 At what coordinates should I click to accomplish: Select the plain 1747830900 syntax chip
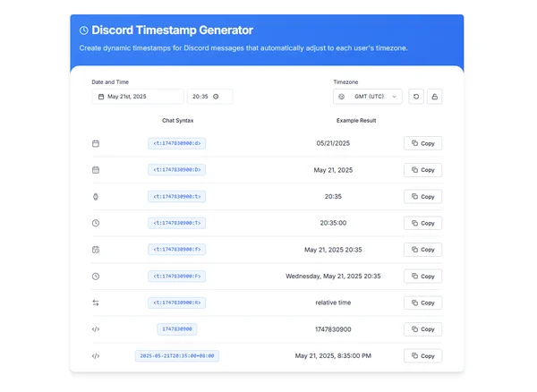tap(177, 329)
